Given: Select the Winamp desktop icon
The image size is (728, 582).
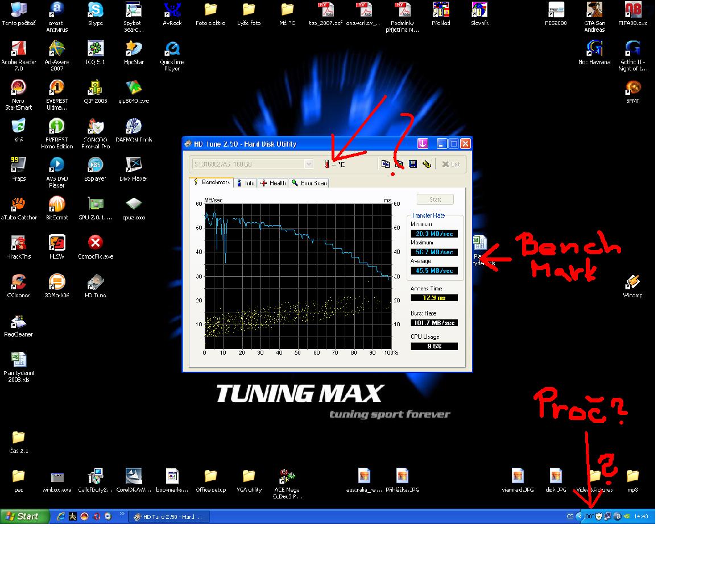Looking at the screenshot, I should tap(632, 286).
